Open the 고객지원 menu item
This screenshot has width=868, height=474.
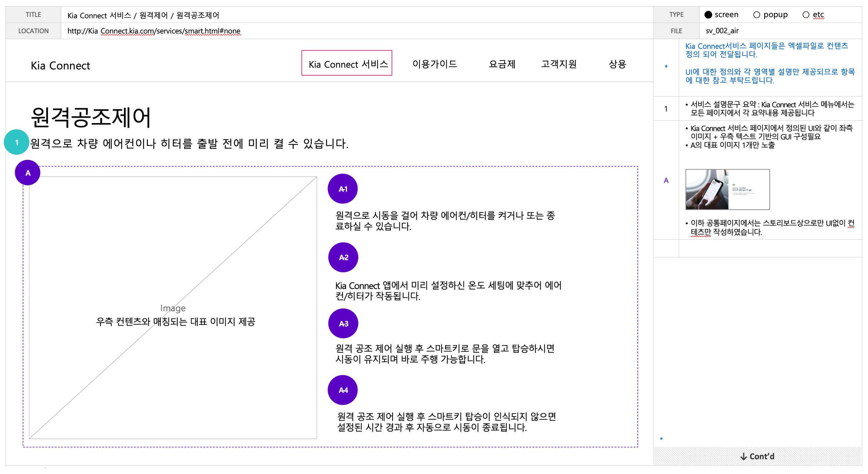pyautogui.click(x=559, y=63)
